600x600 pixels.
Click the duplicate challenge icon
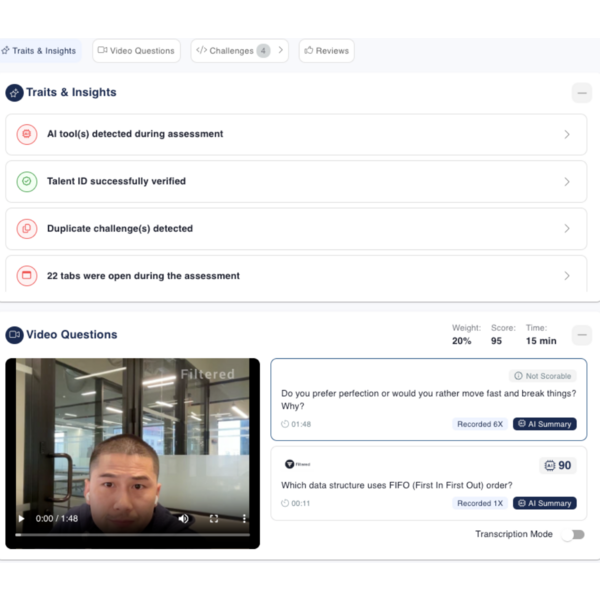tap(27, 229)
